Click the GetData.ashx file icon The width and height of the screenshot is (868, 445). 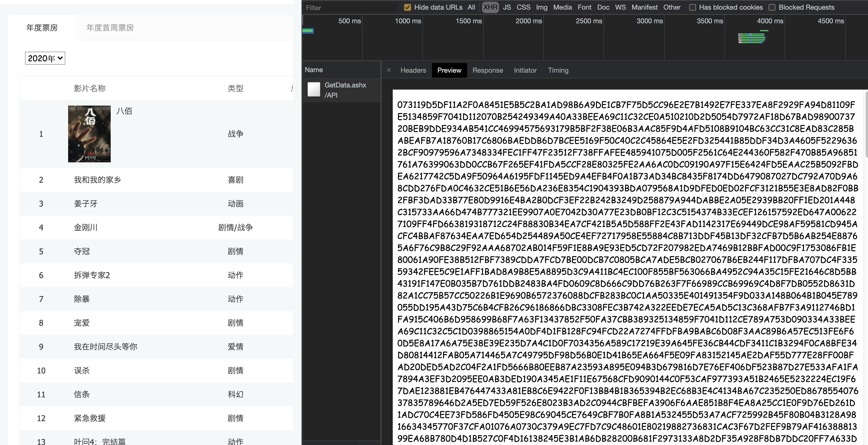tap(314, 90)
